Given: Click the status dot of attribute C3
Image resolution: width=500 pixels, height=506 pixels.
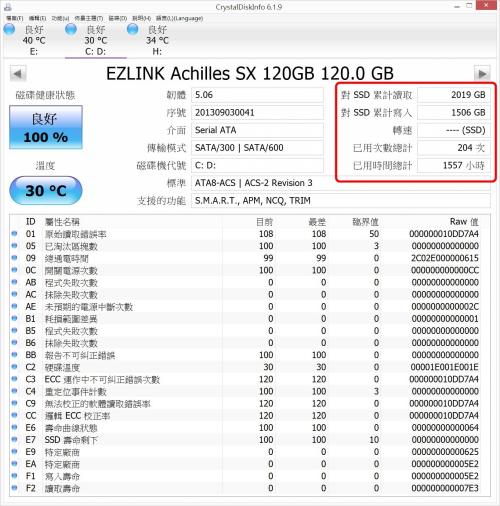Looking at the screenshot, I should [14, 379].
